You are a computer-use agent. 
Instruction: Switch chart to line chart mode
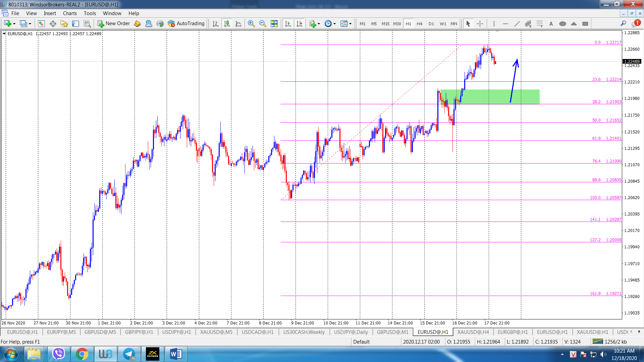click(x=238, y=23)
